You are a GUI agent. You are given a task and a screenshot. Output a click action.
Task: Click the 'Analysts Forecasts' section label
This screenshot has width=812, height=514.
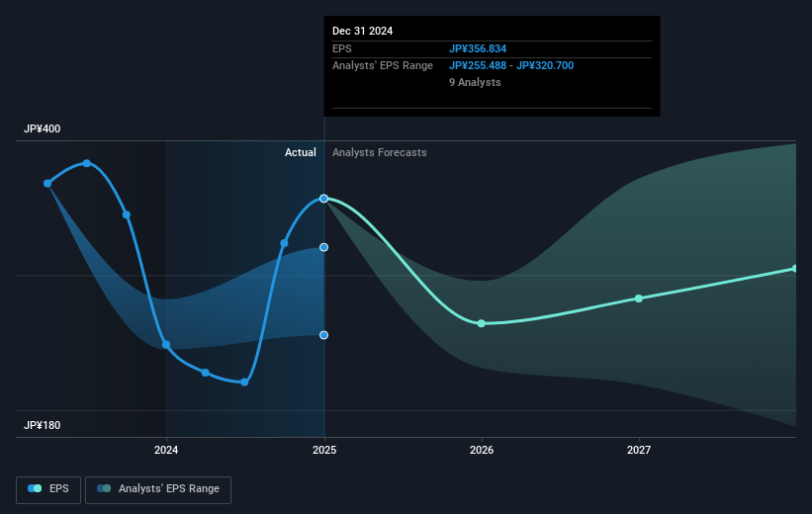pos(380,152)
